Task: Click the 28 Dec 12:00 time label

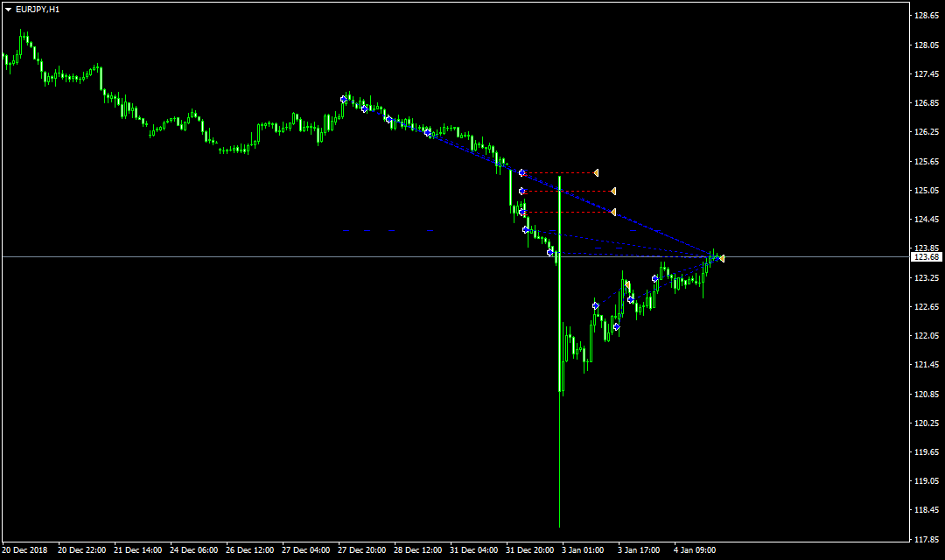Action: (x=418, y=550)
